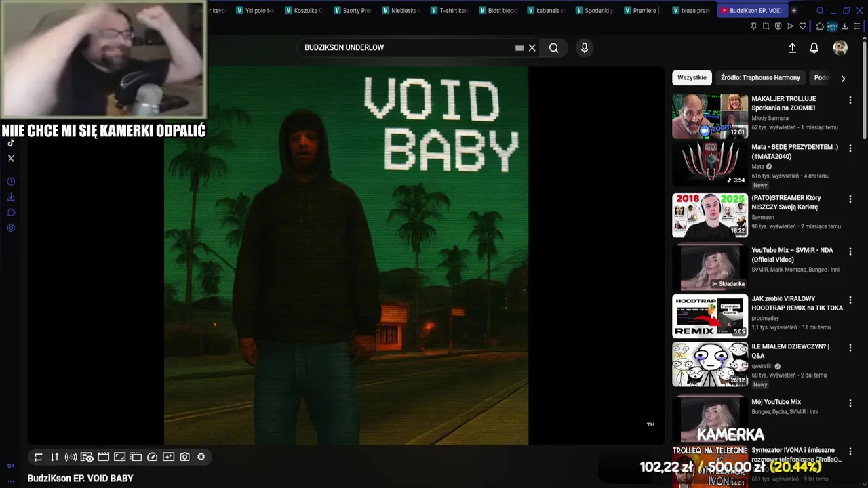Open the tab search magnifier icon
This screenshot has width=868, height=488.
coord(820,11)
